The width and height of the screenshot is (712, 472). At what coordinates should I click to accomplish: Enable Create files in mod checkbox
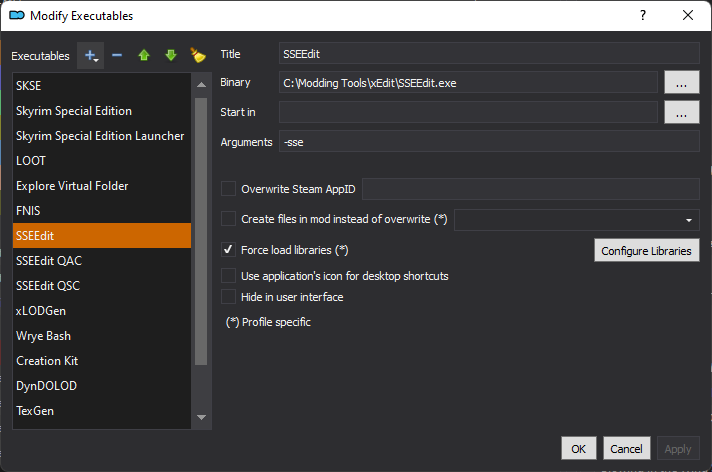[x=228, y=219]
